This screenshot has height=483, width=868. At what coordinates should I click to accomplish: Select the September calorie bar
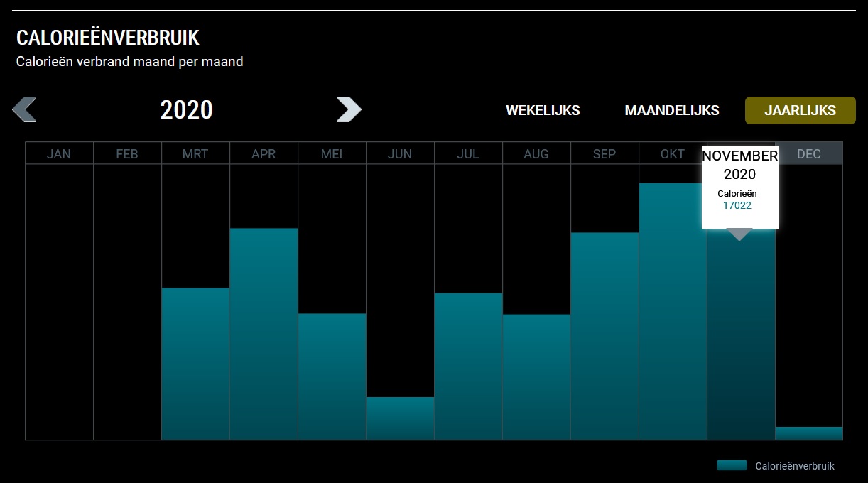click(x=604, y=336)
